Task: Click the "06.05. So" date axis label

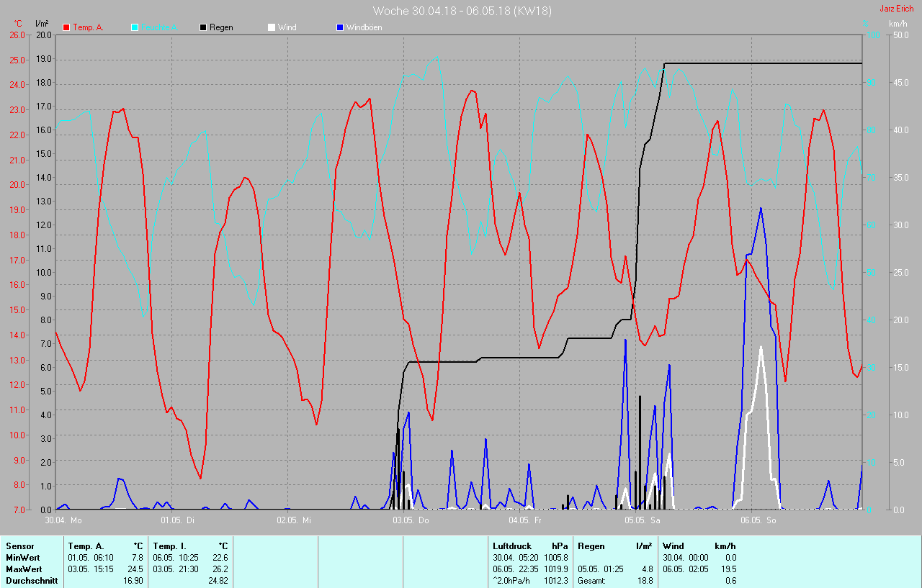Action: pos(758,520)
